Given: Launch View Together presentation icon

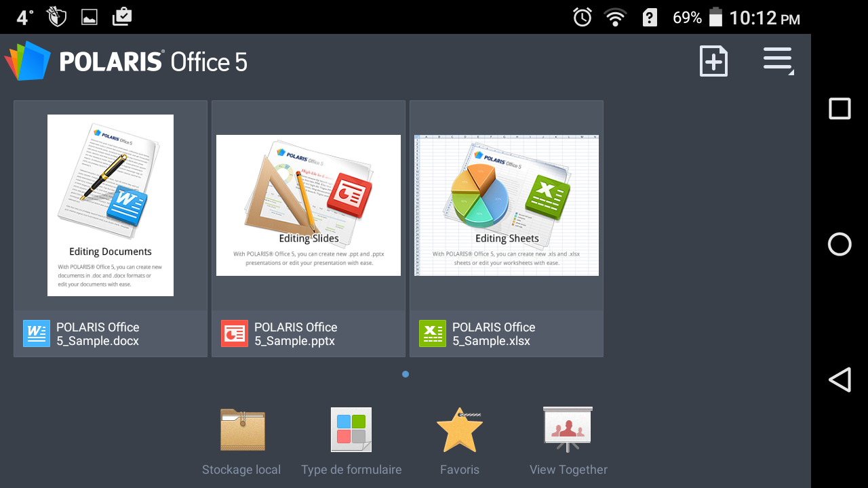Looking at the screenshot, I should point(568,430).
